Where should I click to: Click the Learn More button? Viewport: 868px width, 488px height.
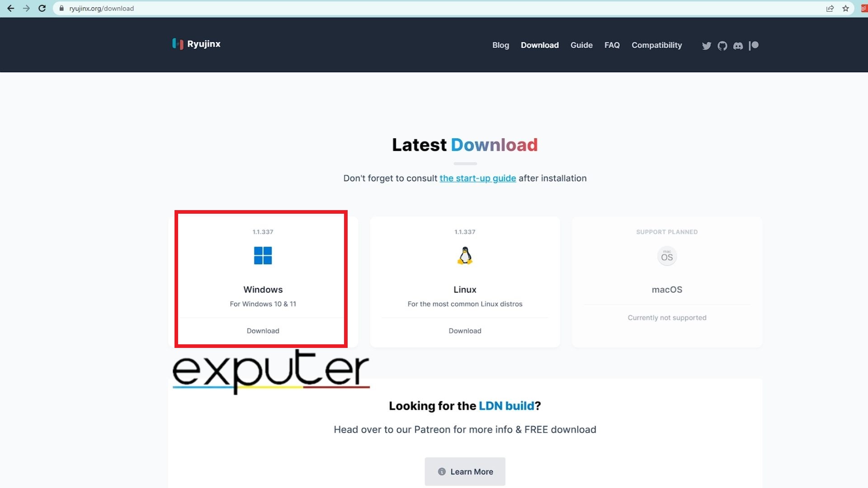[465, 471]
